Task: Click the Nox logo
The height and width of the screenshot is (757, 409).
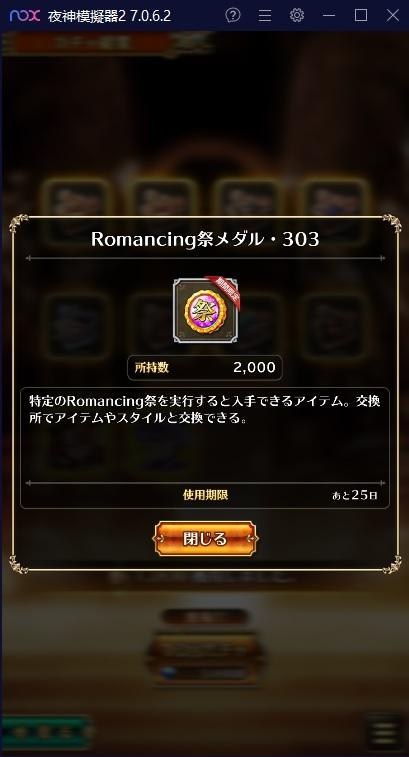Action: tap(25, 15)
